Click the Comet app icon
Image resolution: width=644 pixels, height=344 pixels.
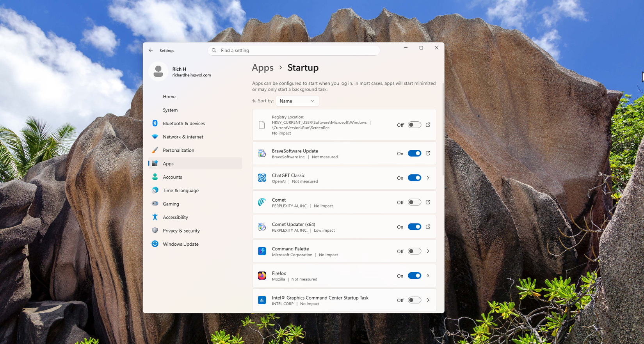pos(262,202)
